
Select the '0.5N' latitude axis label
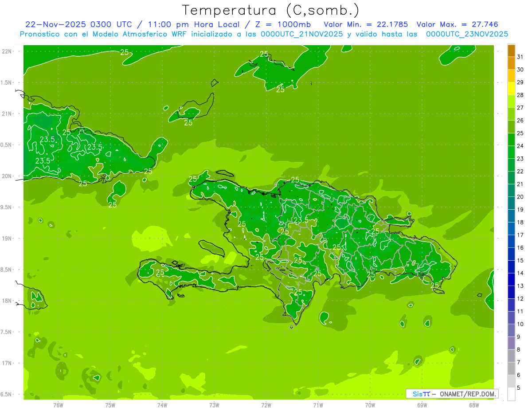coord(7,145)
